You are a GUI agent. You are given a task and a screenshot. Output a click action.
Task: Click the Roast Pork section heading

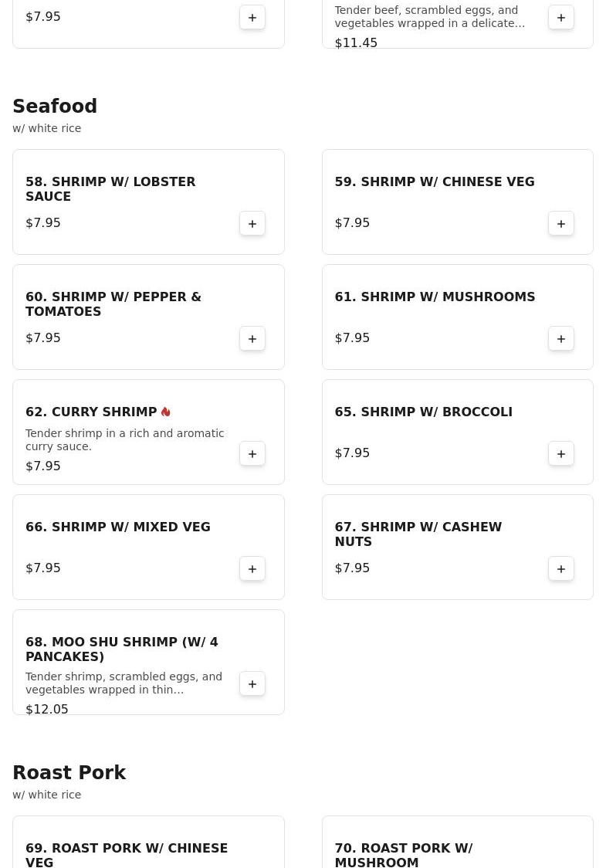[x=69, y=773]
